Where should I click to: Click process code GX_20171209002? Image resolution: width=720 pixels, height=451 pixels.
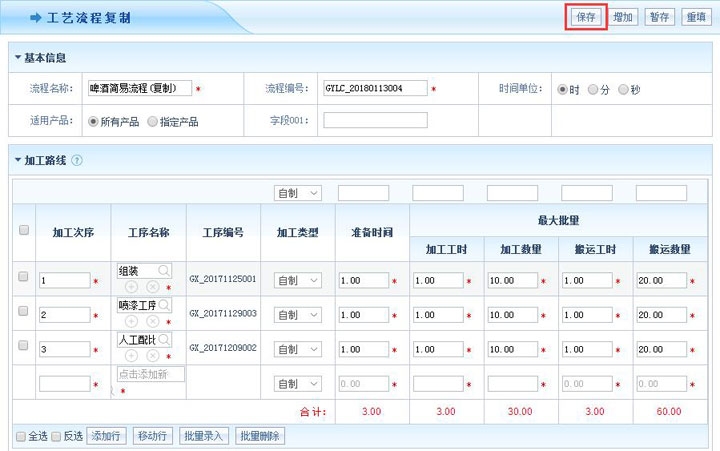223,348
